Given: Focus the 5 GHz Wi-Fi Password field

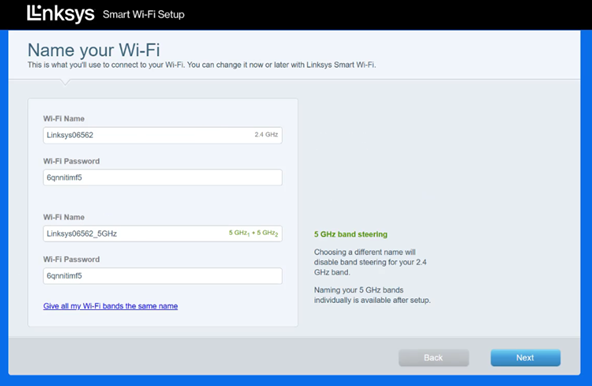Looking at the screenshot, I should click(x=163, y=276).
